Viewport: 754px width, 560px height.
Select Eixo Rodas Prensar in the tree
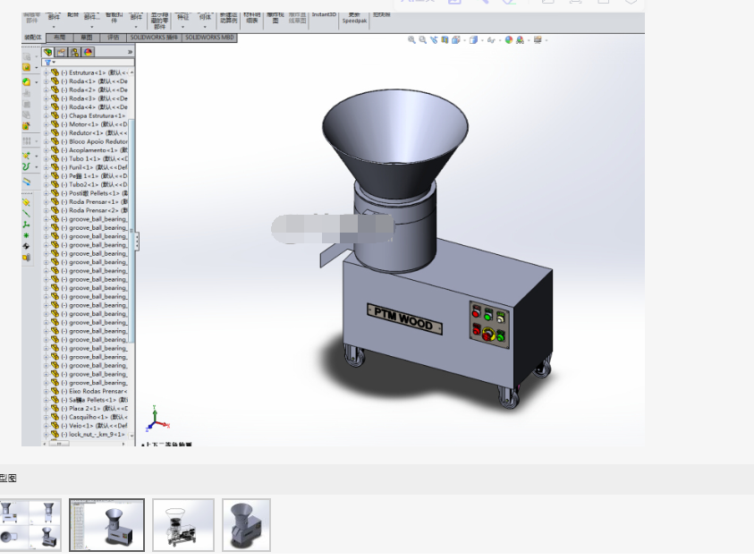(x=94, y=391)
